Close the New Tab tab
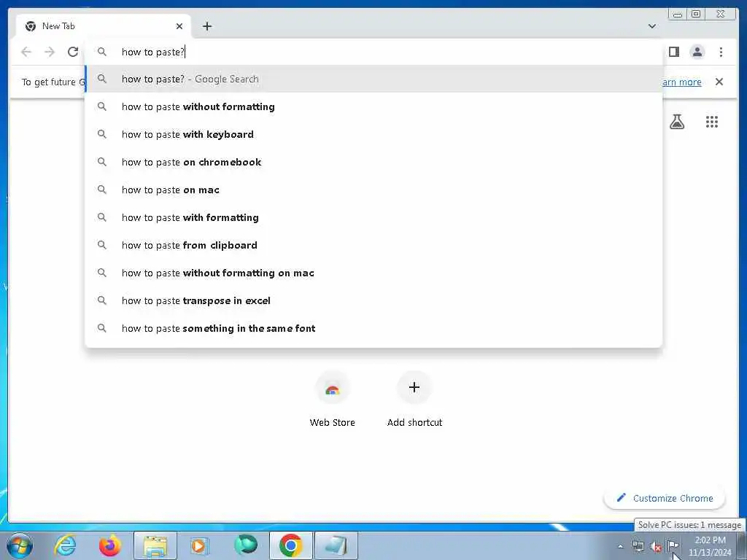 coord(179,26)
